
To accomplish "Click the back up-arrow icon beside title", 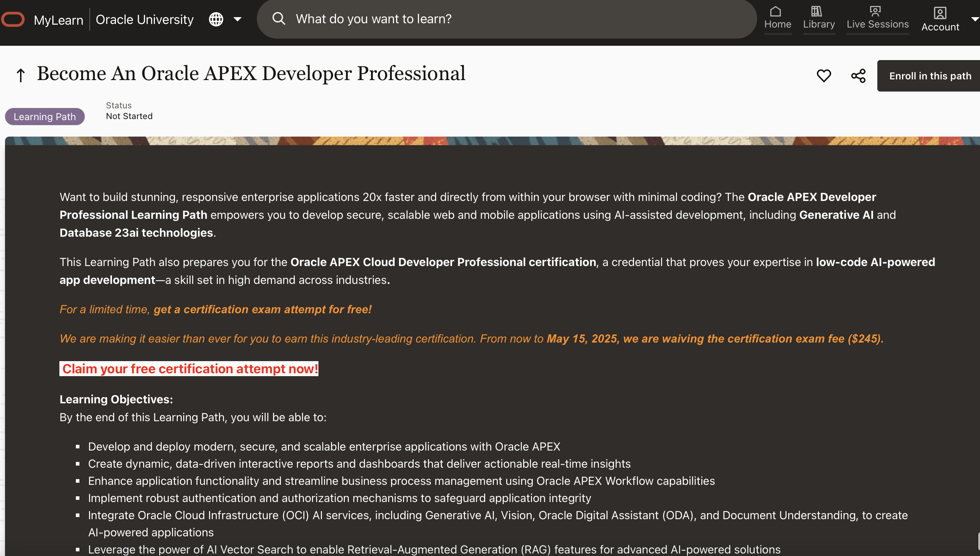I will pos(21,75).
